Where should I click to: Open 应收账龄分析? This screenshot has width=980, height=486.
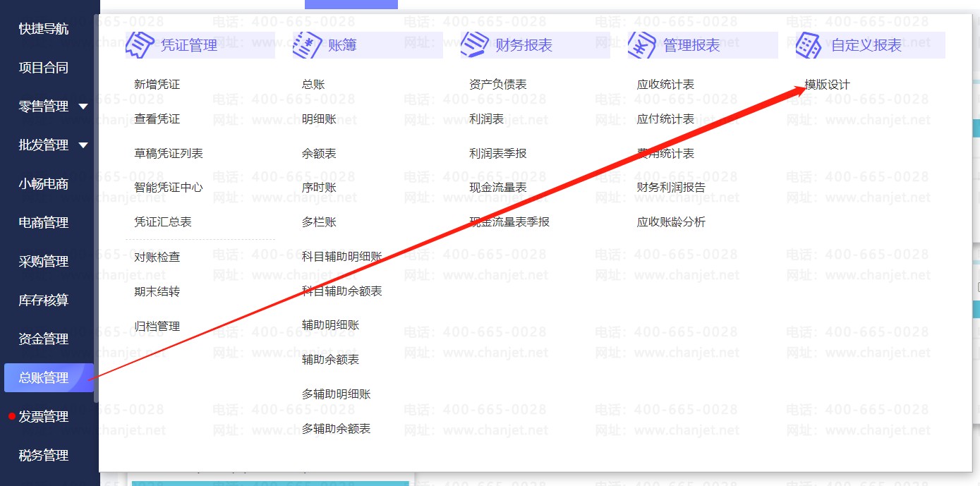pos(672,222)
